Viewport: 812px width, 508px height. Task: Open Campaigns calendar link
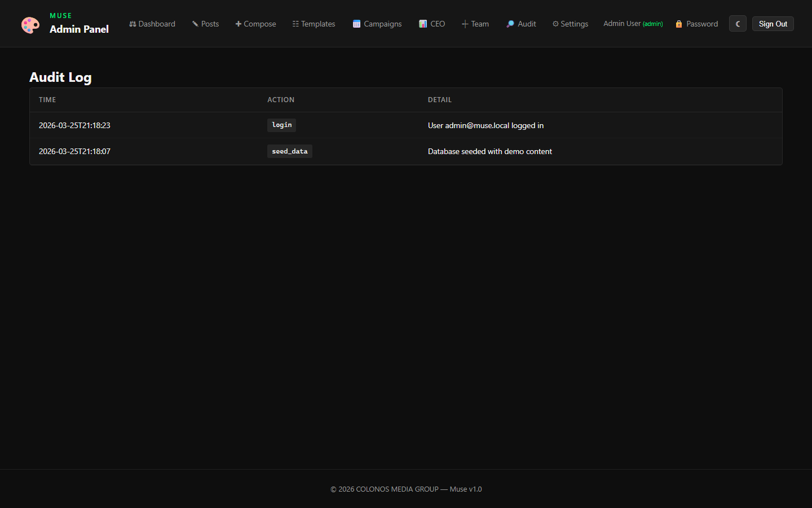(x=377, y=24)
